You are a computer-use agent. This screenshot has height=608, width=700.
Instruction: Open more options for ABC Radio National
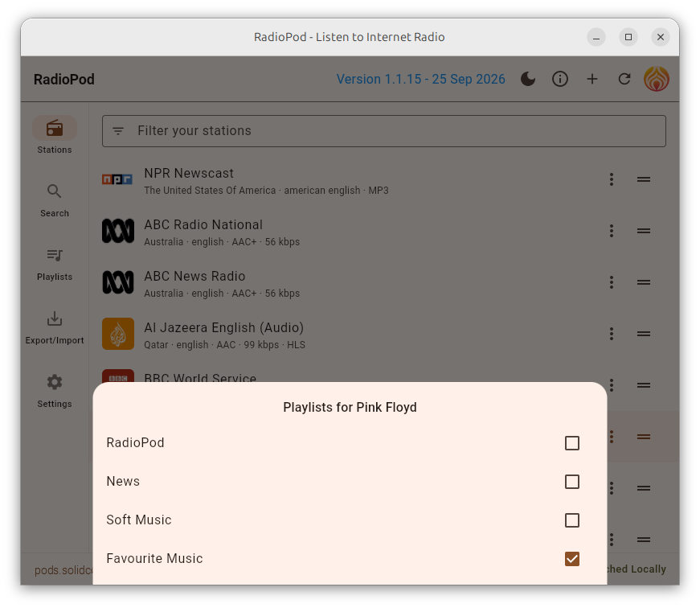click(x=612, y=231)
